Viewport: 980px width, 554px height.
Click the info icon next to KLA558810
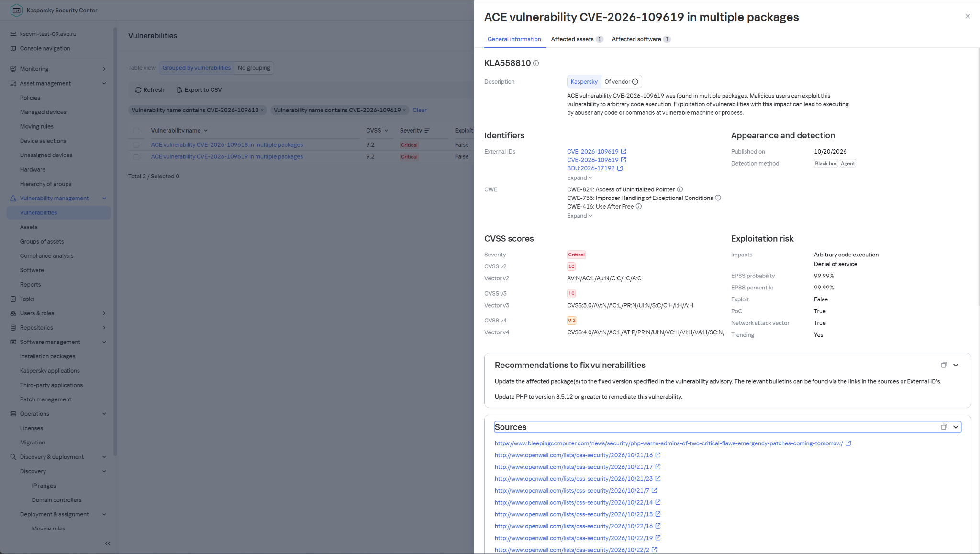click(536, 63)
